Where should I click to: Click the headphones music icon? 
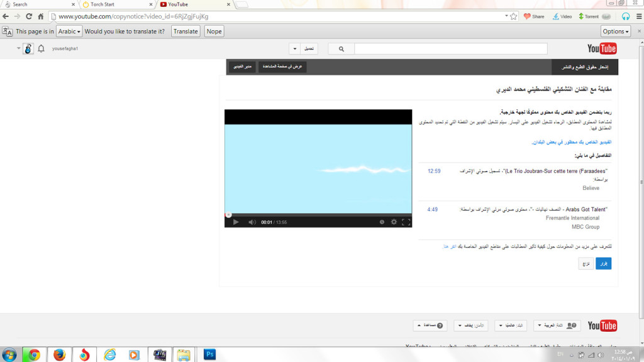tap(626, 16)
